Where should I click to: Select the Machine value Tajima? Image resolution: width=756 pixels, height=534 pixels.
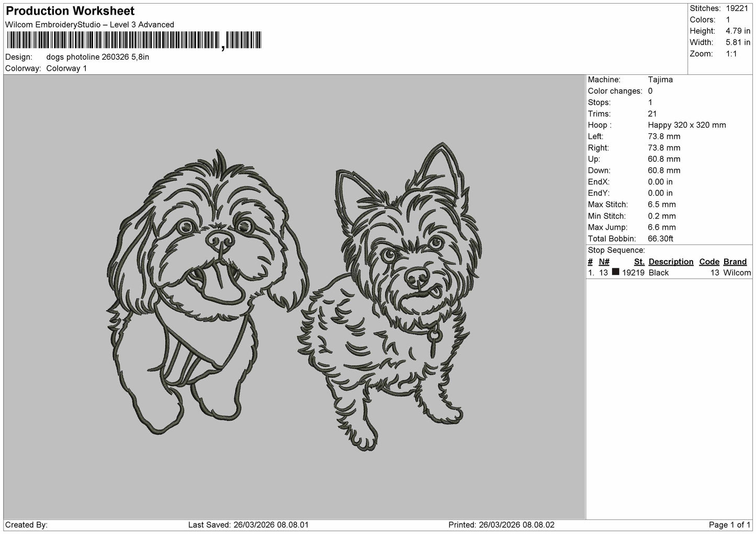[660, 79]
